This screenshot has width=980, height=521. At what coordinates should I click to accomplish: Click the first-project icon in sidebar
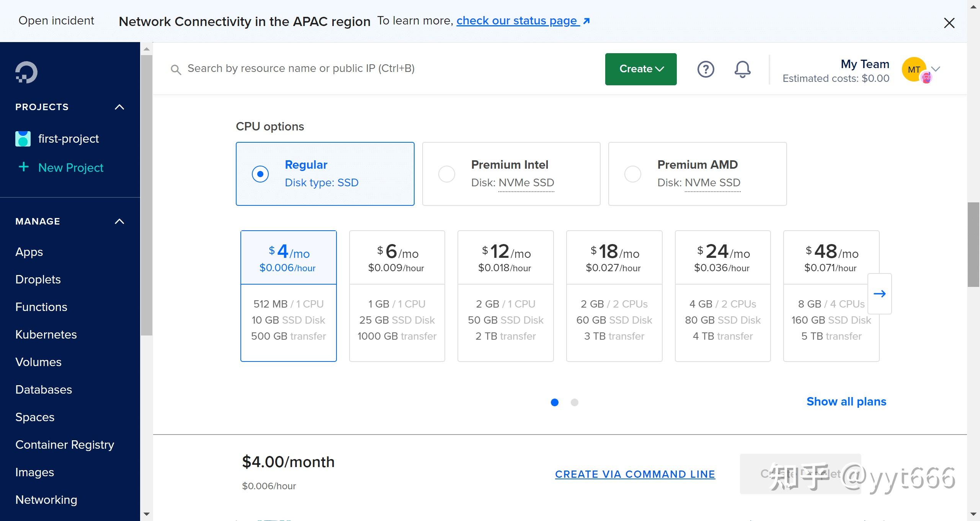(x=23, y=138)
